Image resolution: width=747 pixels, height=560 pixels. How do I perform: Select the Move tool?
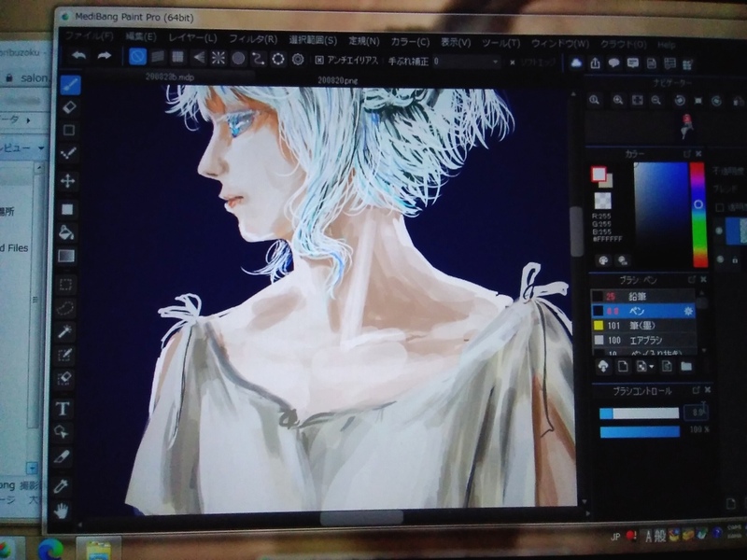(x=67, y=181)
